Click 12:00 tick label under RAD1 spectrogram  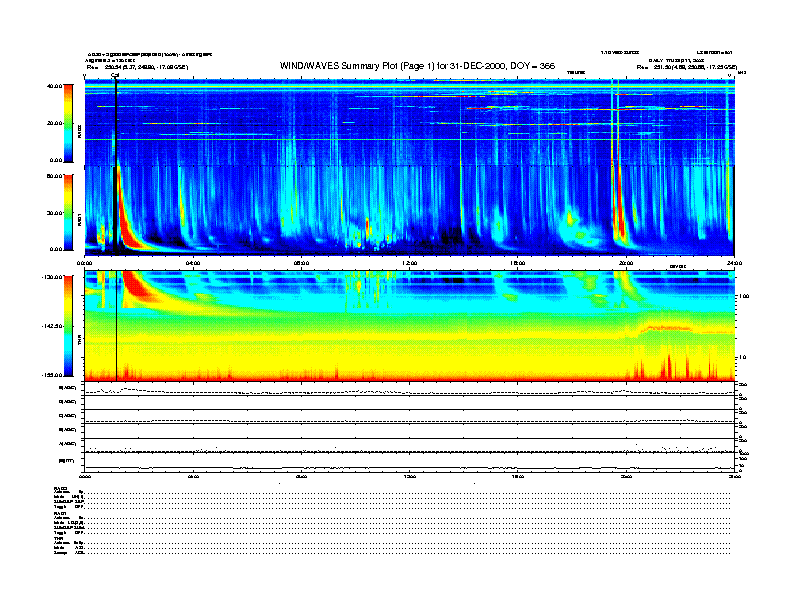tap(410, 263)
